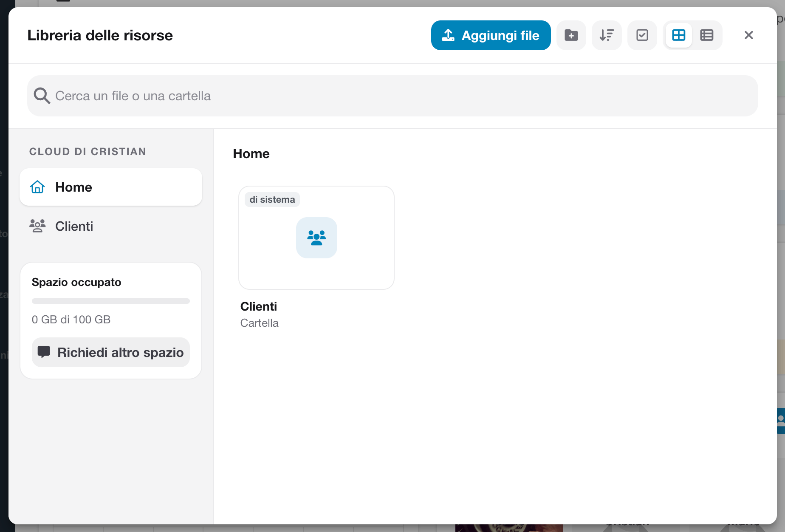Focus the Cerca un file search field
Screen dimensions: 785x532
pyautogui.click(x=392, y=96)
